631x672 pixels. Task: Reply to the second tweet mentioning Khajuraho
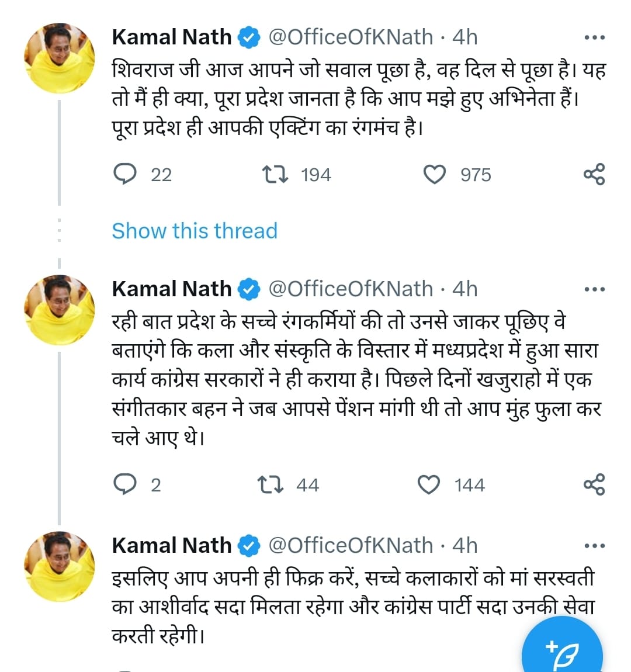[x=124, y=484]
